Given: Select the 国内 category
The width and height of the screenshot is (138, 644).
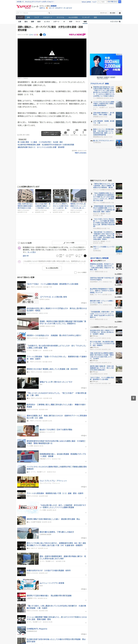Looking at the screenshot, I should coord(26,21).
